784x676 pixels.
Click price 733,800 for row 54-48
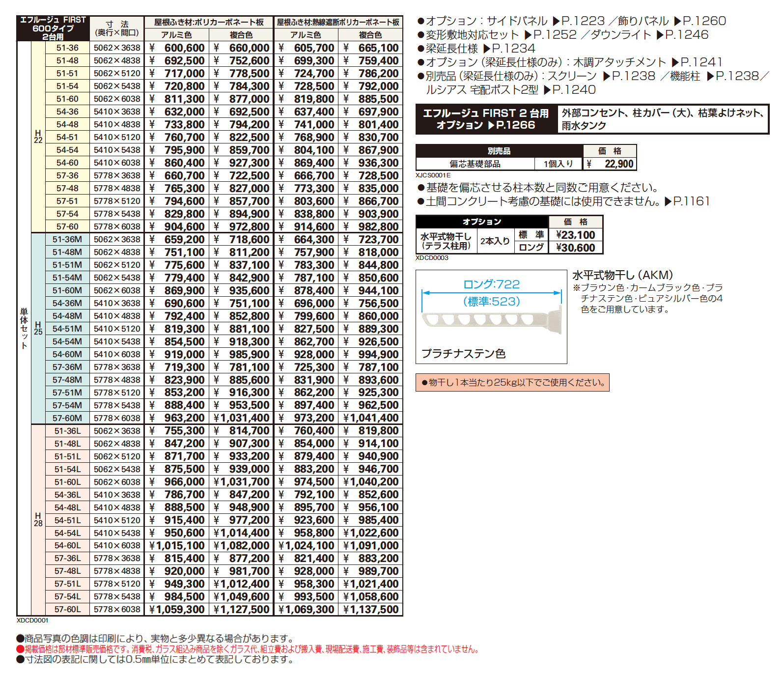[184, 124]
